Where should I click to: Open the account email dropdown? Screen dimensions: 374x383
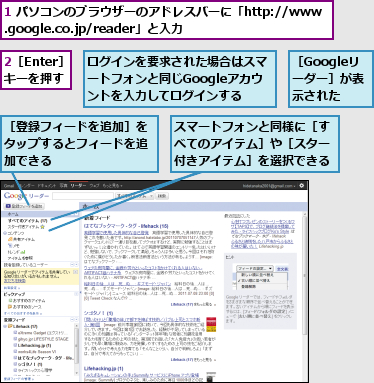tap(269, 186)
